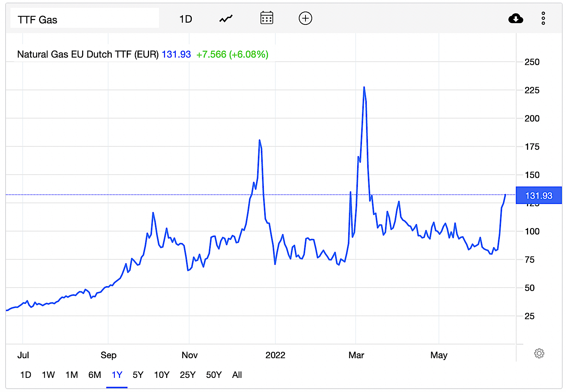This screenshot has width=566, height=392.
Task: Open the three-dot more options menu
Action: pyautogui.click(x=543, y=18)
